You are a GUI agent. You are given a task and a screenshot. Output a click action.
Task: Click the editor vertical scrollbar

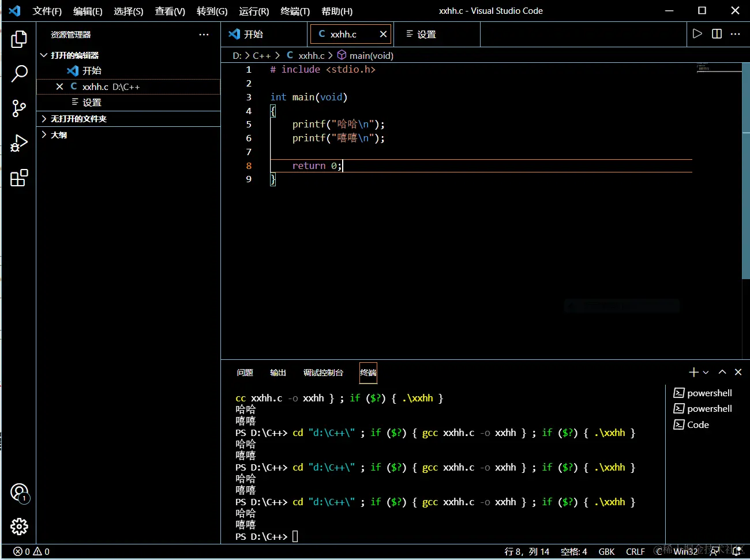[745, 173]
